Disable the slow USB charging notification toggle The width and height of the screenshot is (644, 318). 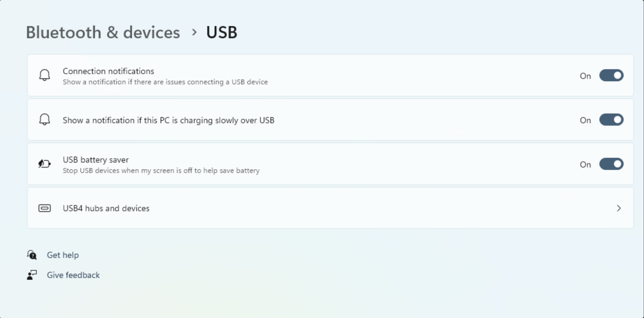point(611,120)
